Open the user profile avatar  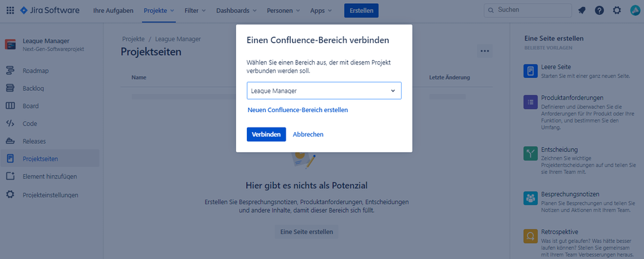point(635,11)
